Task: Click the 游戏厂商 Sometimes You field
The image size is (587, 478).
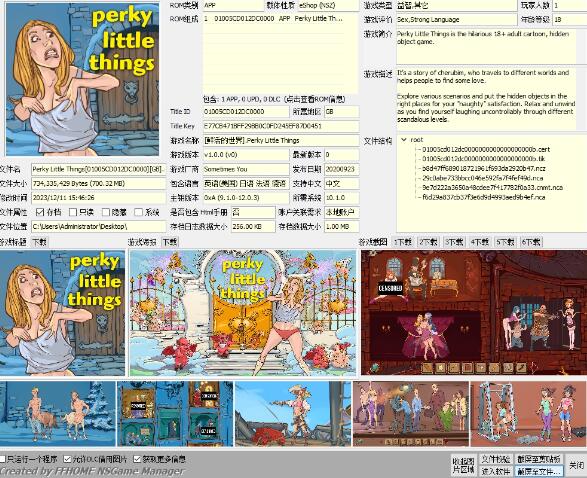Action: pyautogui.click(x=246, y=169)
